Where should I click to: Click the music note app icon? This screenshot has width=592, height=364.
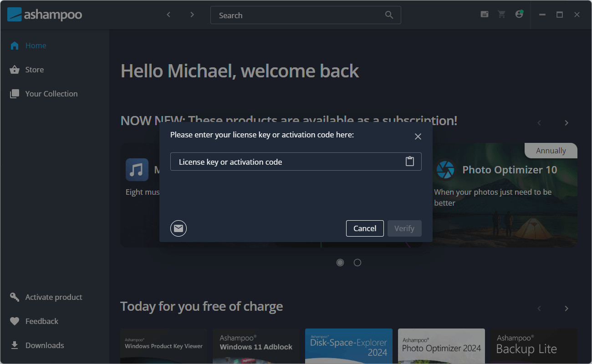137,170
